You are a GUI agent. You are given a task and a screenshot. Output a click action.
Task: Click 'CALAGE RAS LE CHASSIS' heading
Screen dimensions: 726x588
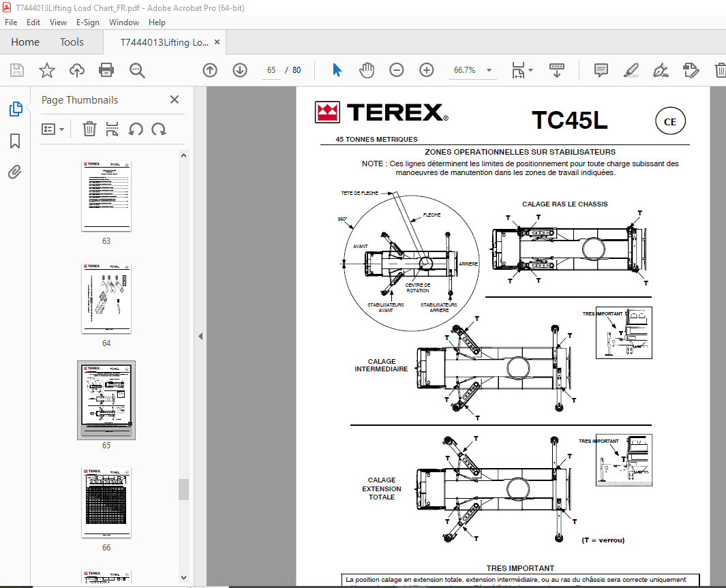point(565,204)
